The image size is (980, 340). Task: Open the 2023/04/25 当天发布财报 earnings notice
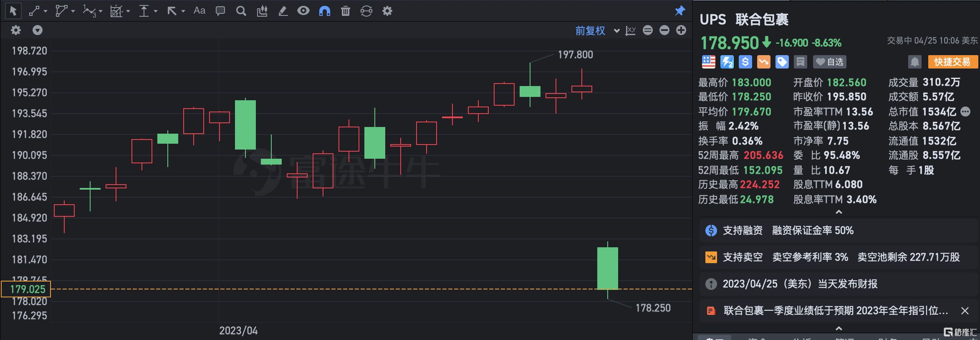[839, 284]
